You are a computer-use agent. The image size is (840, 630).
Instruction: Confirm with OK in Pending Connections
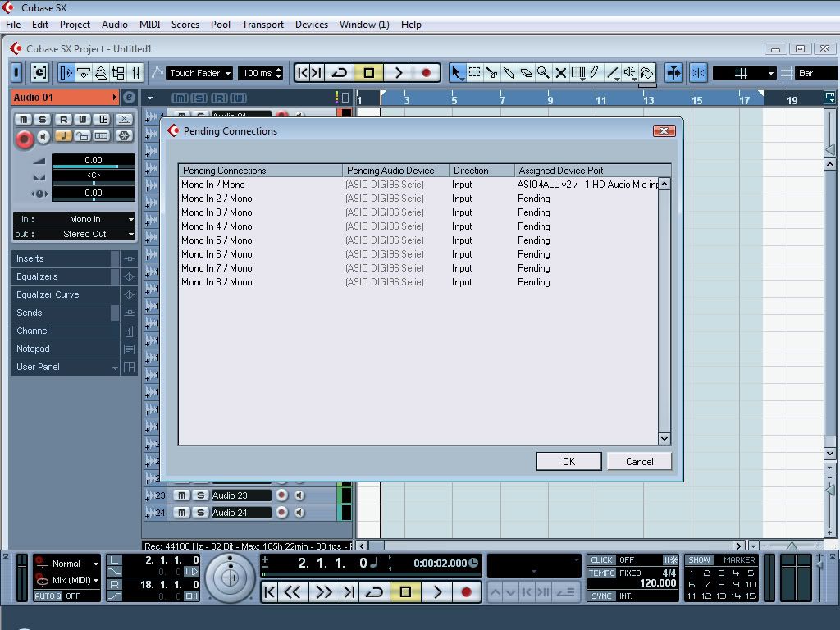569,462
